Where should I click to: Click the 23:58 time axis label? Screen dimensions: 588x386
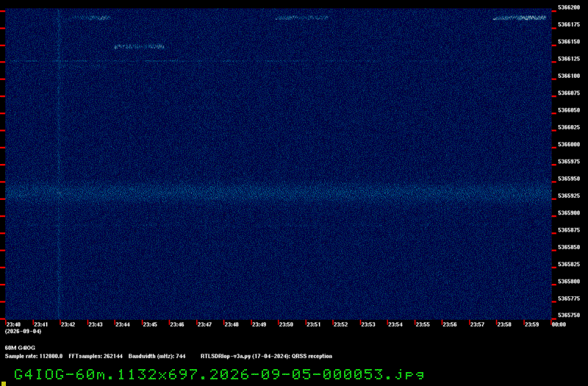click(x=504, y=324)
